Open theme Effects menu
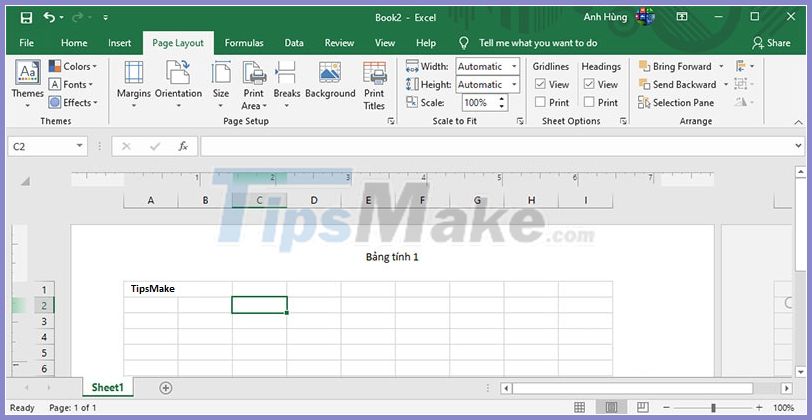 click(73, 103)
